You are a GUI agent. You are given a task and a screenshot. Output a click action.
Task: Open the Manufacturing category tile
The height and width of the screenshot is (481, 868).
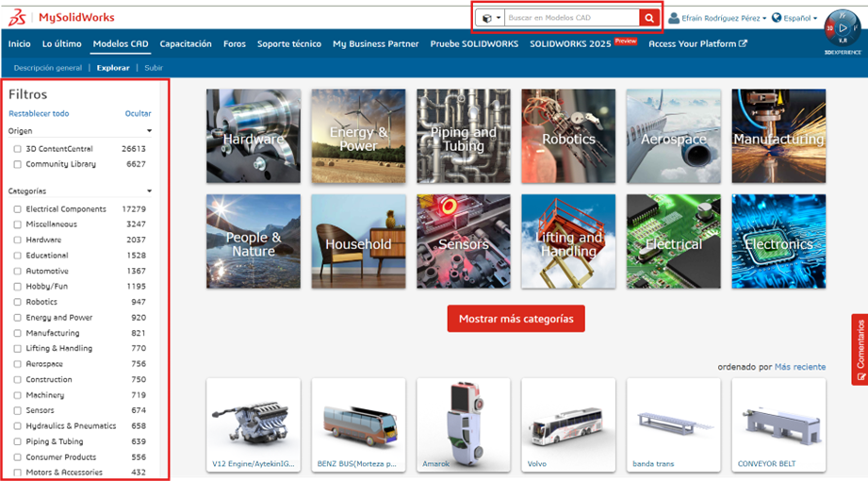coord(778,136)
